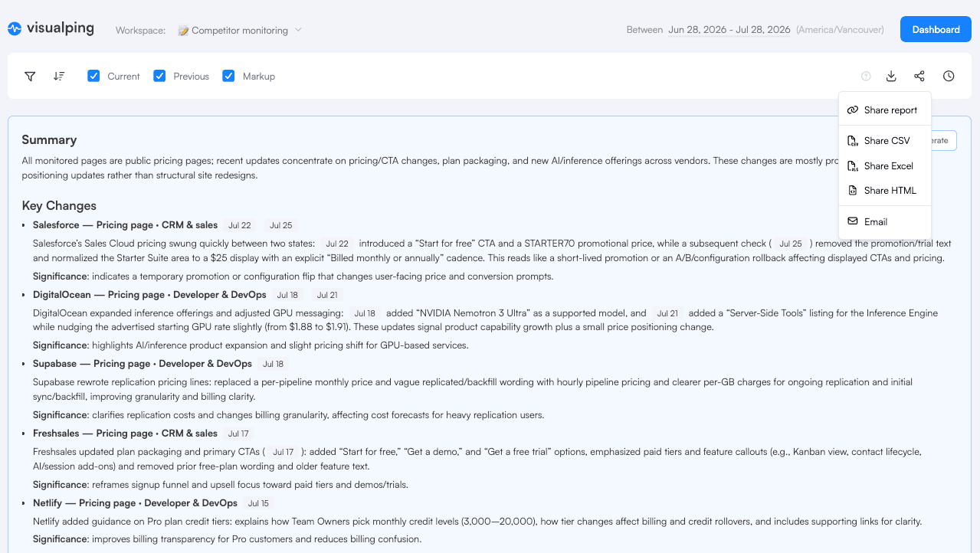Toggle the Current checkbox
This screenshot has width=980, height=553.
93,76
